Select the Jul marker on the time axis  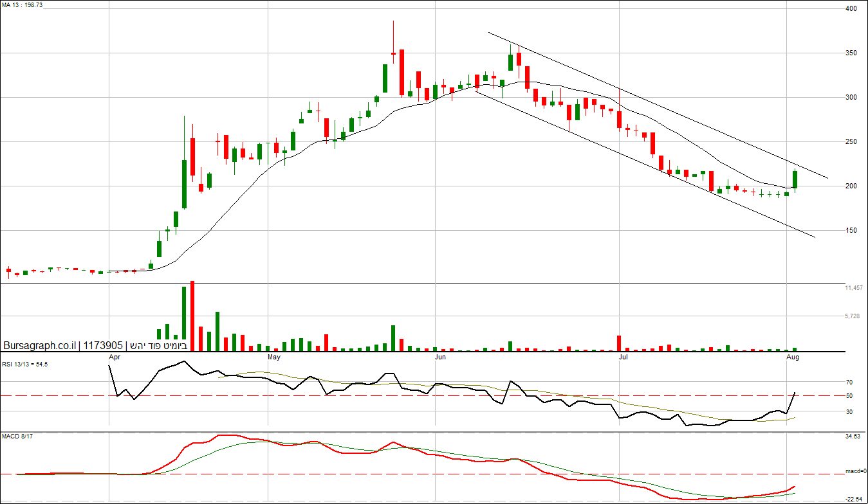coord(623,356)
